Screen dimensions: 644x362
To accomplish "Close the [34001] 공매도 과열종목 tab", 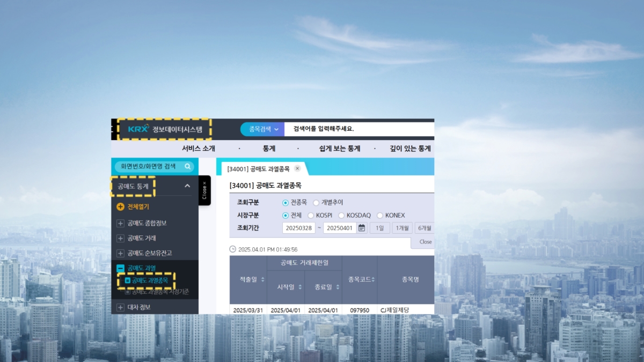I will [x=297, y=168].
